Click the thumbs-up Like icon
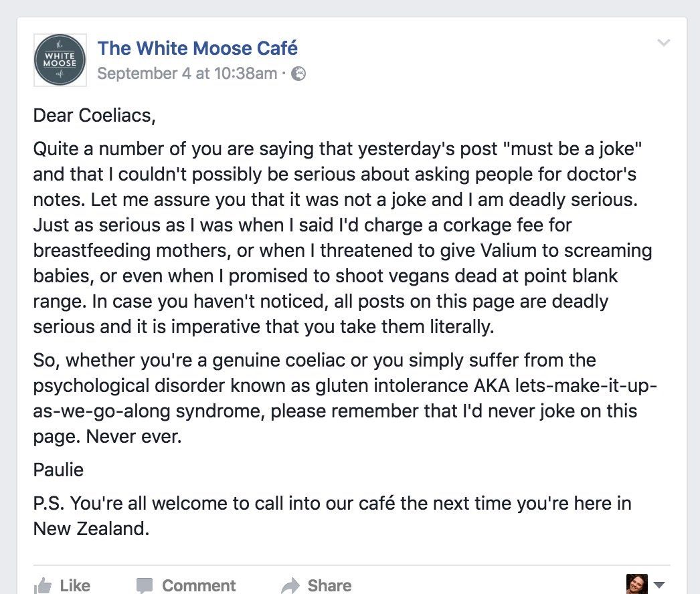This screenshot has width=700, height=594. tap(43, 585)
